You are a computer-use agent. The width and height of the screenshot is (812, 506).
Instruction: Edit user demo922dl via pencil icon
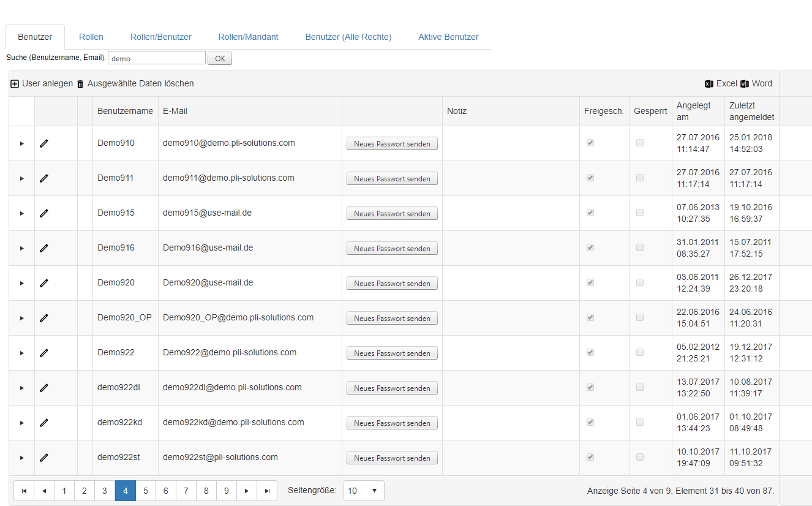click(x=43, y=388)
